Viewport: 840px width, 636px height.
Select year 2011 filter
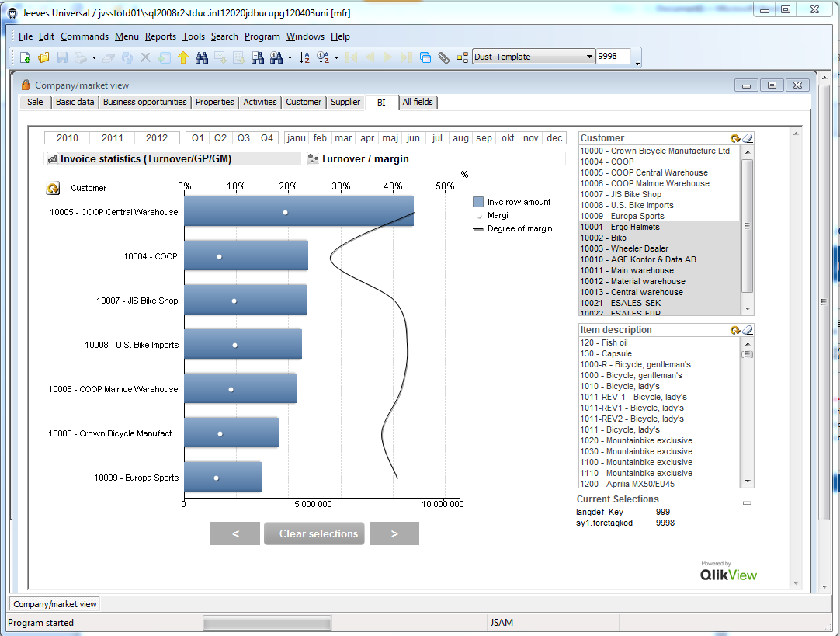[113, 138]
